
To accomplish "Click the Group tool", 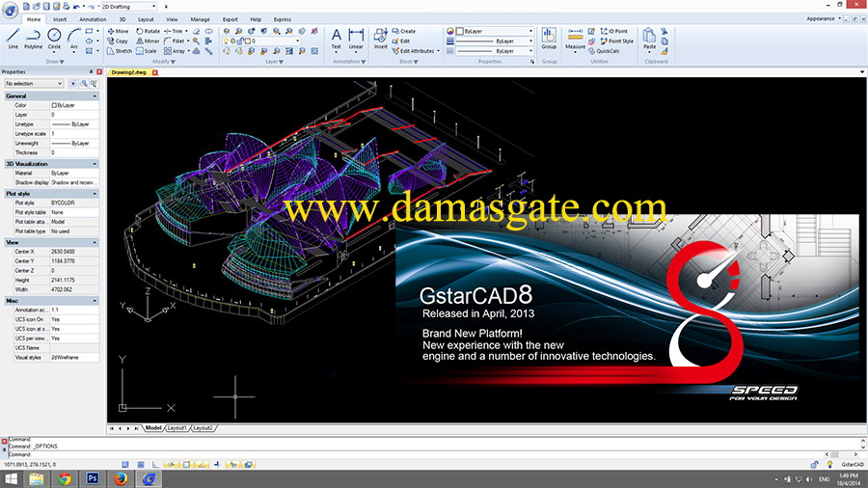I will [x=549, y=39].
